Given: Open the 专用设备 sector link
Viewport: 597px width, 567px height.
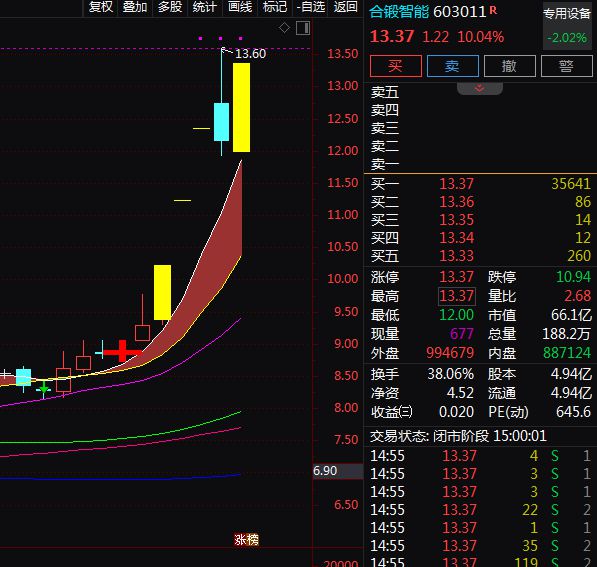Looking at the screenshot, I should click(x=567, y=14).
